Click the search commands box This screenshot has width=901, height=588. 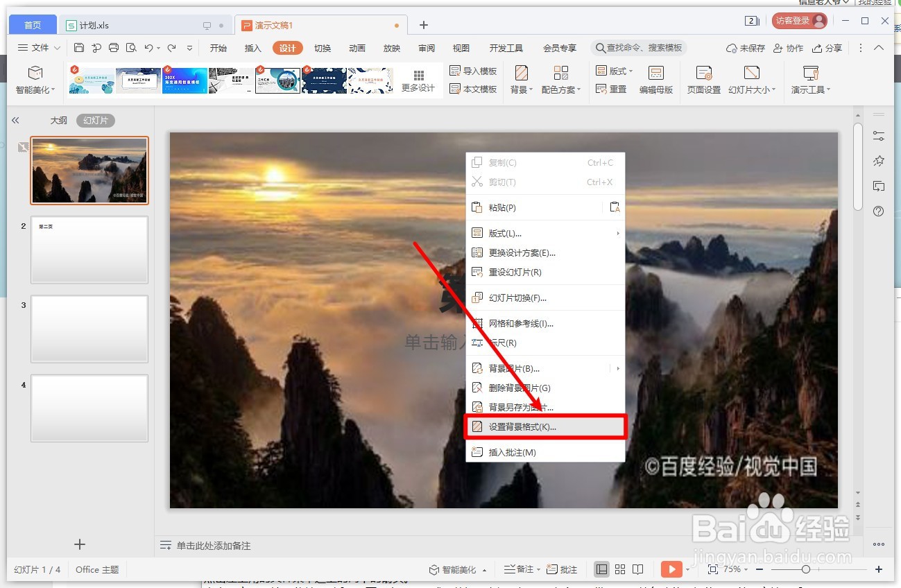[640, 48]
